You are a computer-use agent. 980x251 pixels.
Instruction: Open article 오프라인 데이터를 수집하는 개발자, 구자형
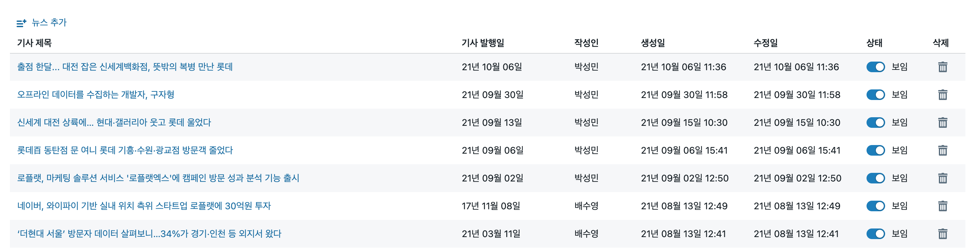point(96,95)
